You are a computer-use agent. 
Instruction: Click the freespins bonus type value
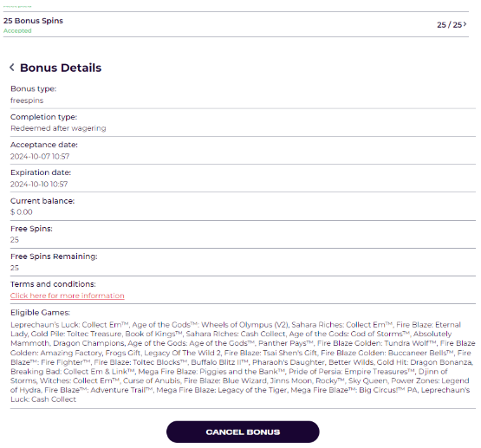click(x=27, y=101)
